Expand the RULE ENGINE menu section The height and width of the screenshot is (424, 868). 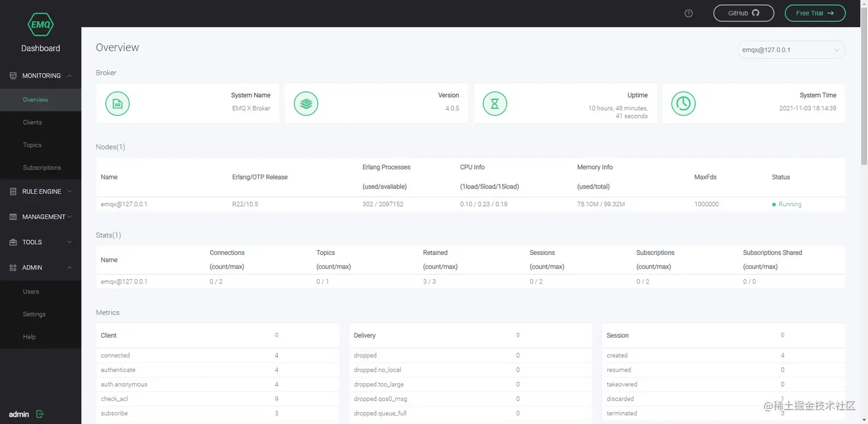coord(41,191)
